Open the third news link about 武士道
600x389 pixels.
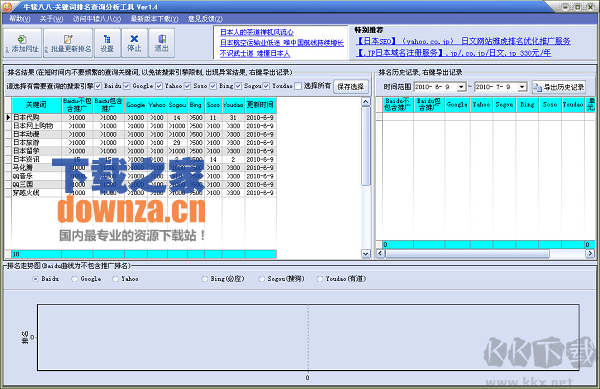point(255,54)
